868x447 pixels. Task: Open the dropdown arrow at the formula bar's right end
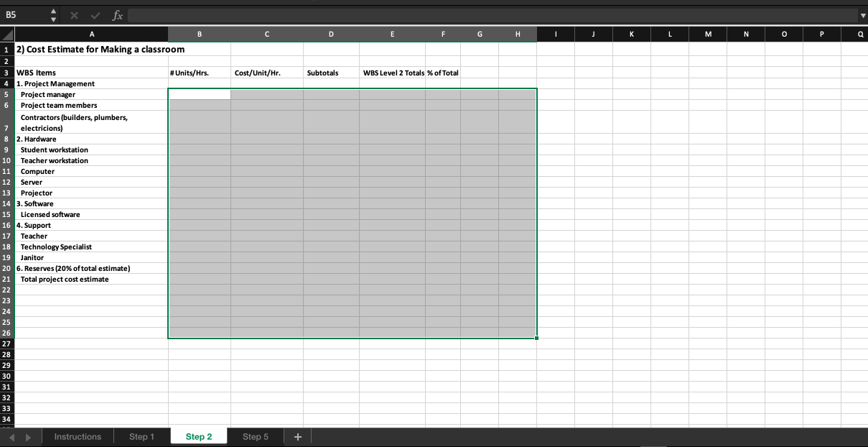click(x=862, y=14)
